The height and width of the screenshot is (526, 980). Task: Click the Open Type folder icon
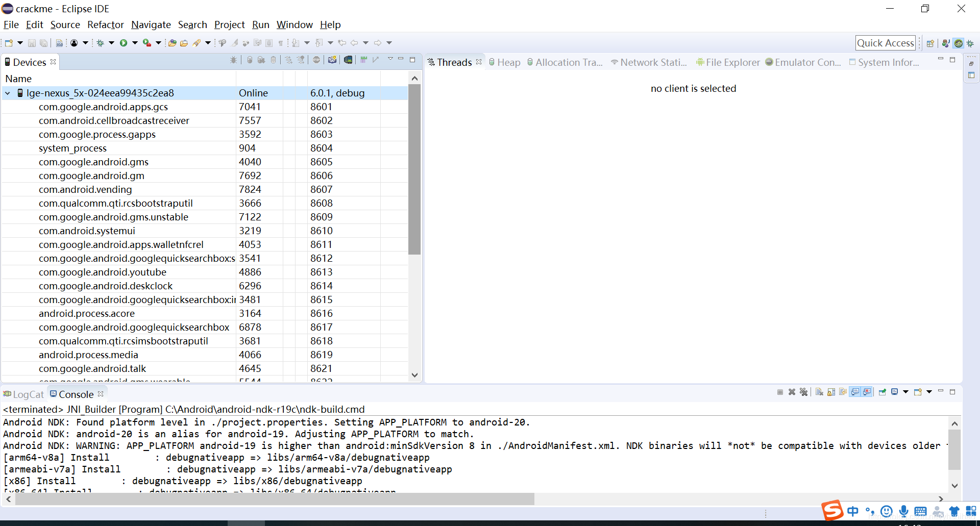[173, 43]
